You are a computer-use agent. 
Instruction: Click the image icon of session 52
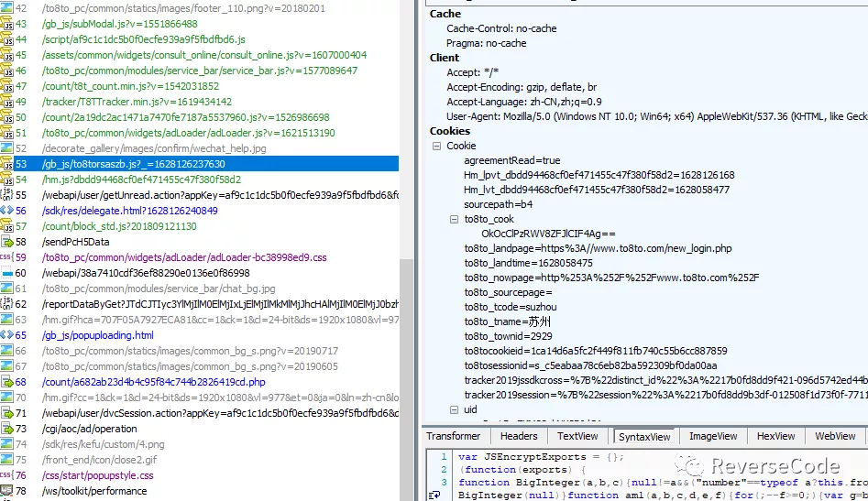(6, 148)
